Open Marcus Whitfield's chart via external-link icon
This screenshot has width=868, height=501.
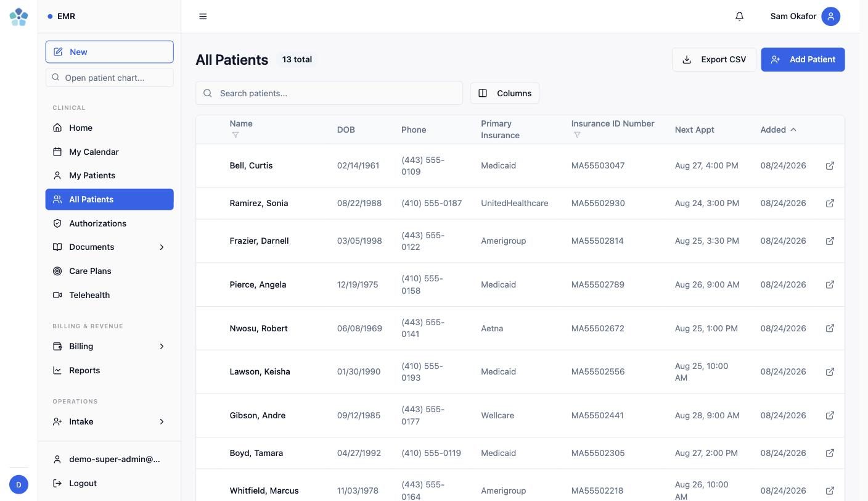[830, 491]
